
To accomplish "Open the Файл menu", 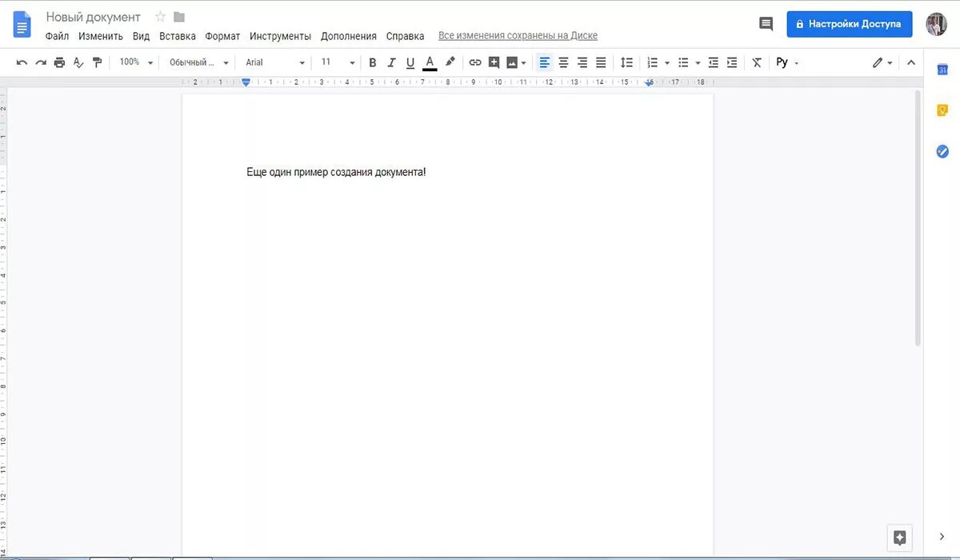I will pos(57,36).
